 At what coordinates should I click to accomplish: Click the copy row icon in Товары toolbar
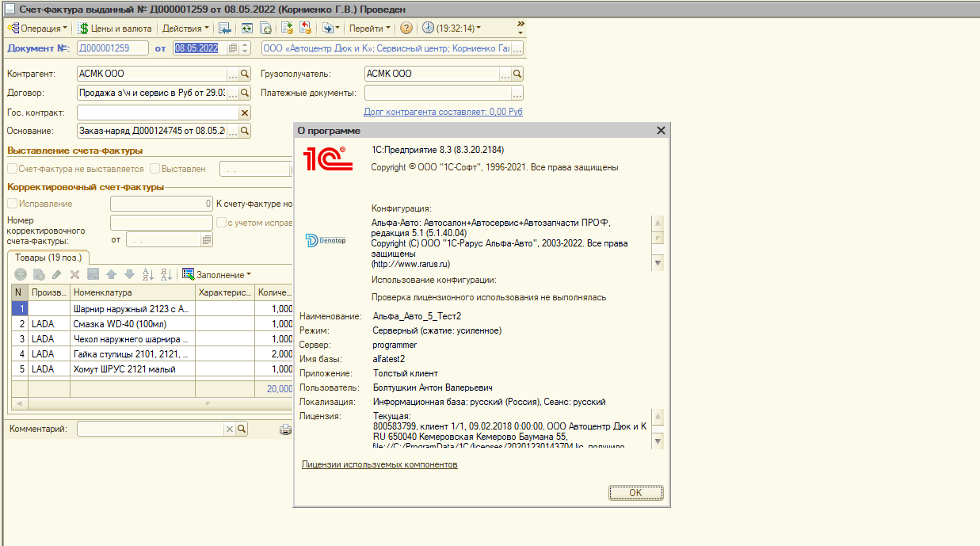pos(38,274)
